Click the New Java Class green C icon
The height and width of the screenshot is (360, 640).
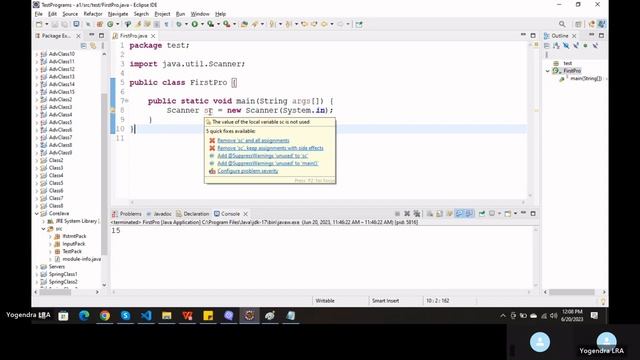(x=110, y=24)
